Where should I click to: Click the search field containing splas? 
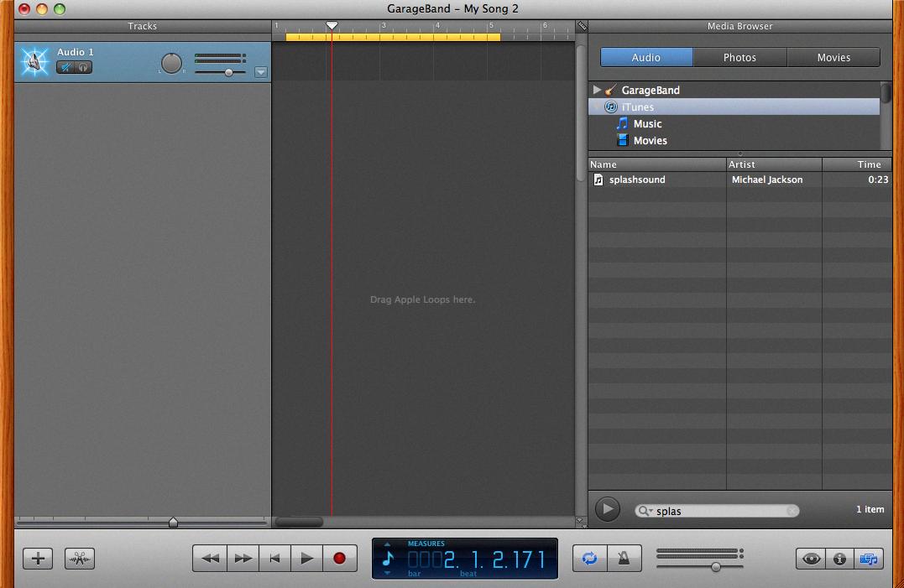717,511
